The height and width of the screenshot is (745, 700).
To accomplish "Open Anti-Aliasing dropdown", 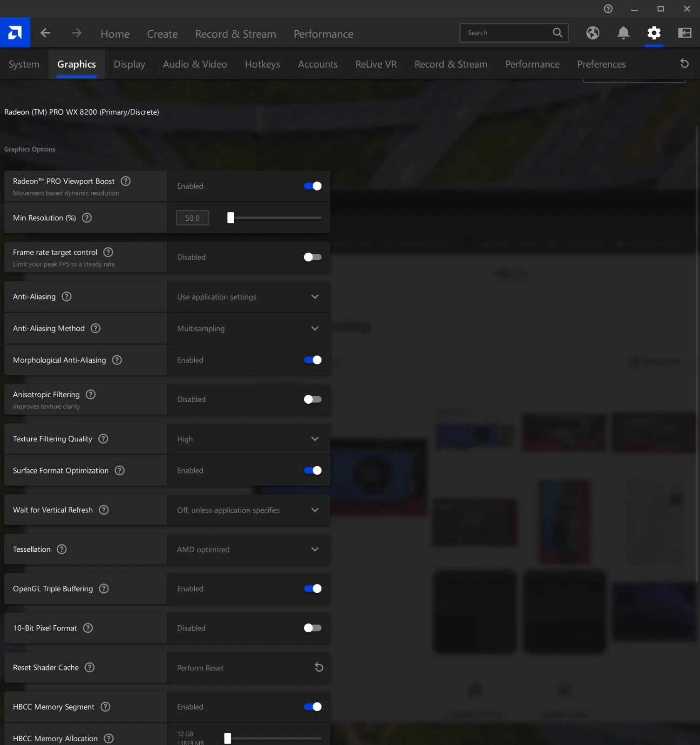I will (x=249, y=297).
